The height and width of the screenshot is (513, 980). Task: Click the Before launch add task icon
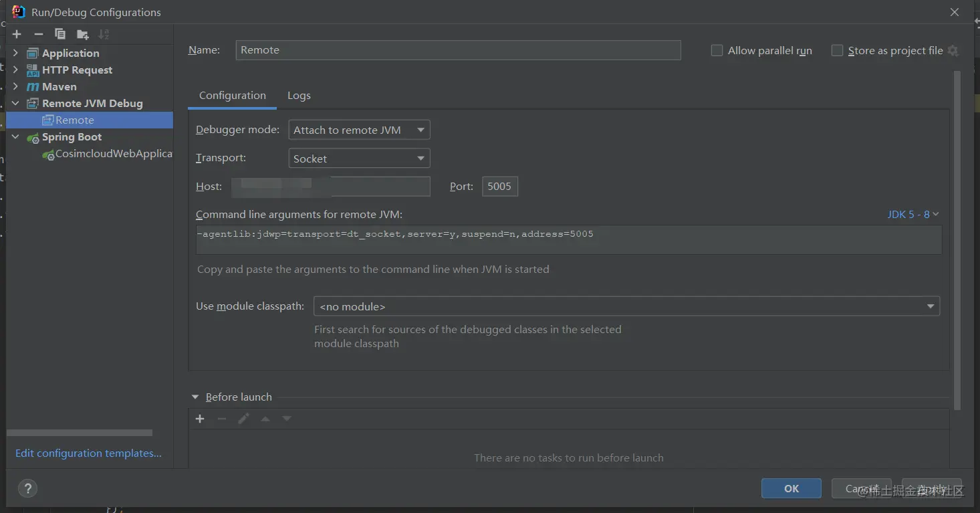(200, 419)
